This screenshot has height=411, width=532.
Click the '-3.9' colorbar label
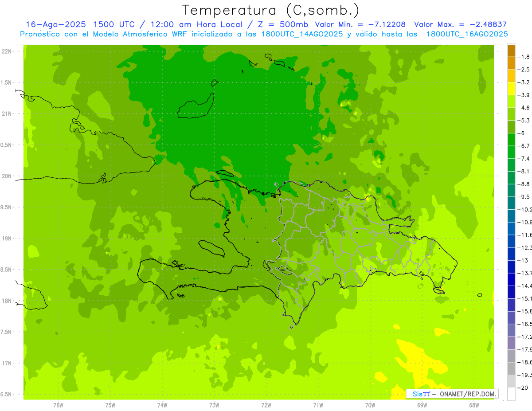pos(524,95)
